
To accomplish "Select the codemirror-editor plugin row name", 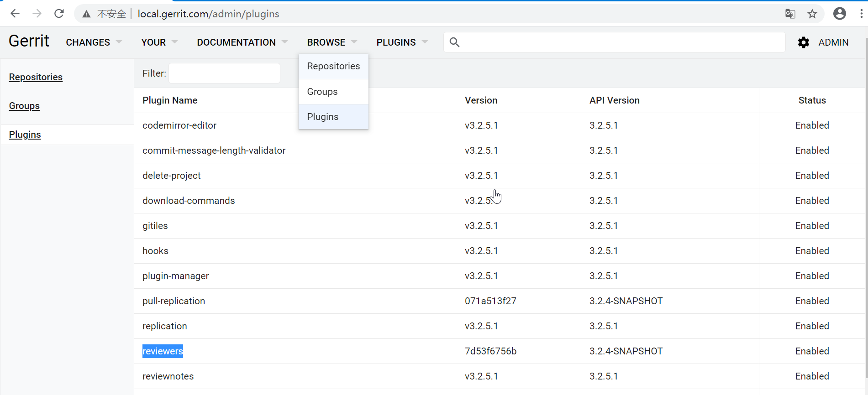I will pyautogui.click(x=179, y=125).
